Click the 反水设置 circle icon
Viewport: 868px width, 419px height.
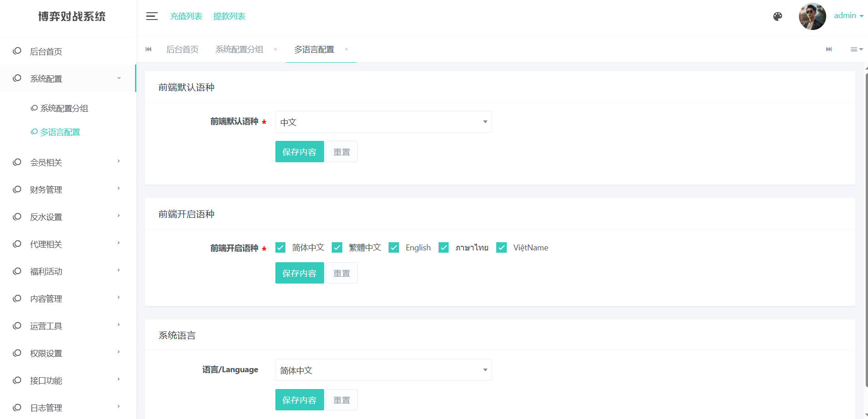[17, 216]
